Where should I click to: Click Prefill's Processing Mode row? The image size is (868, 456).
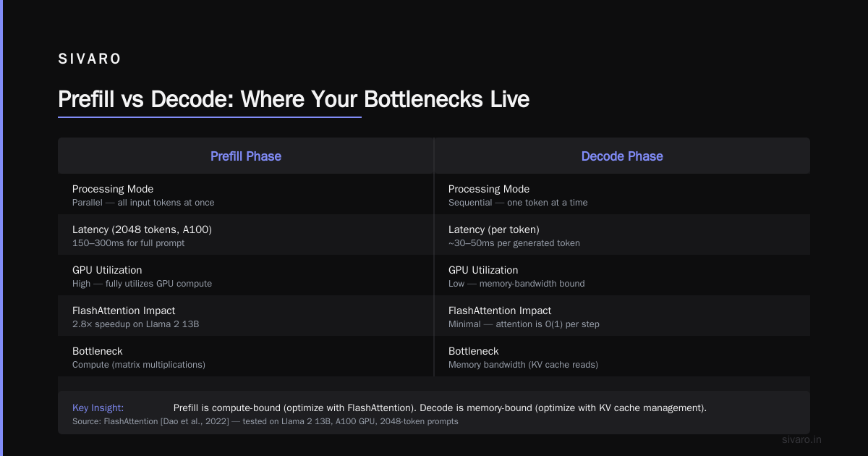point(246,195)
